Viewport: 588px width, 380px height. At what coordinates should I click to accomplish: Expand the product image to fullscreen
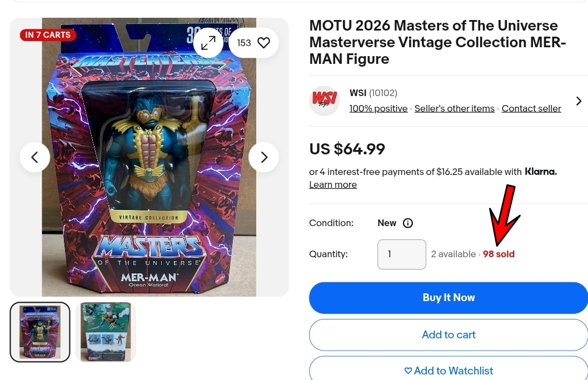click(208, 43)
